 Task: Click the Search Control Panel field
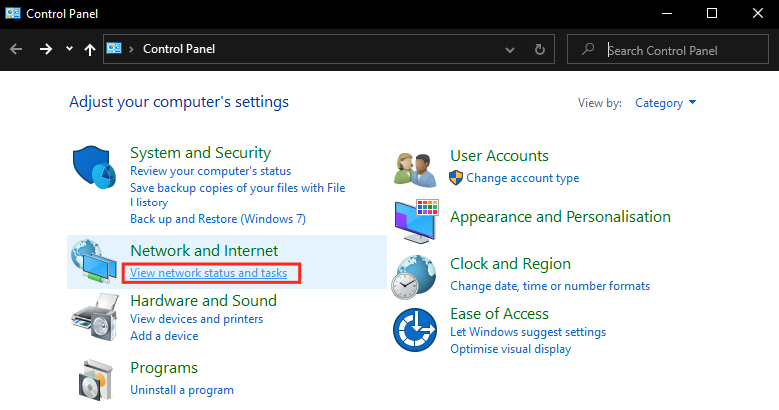click(667, 49)
